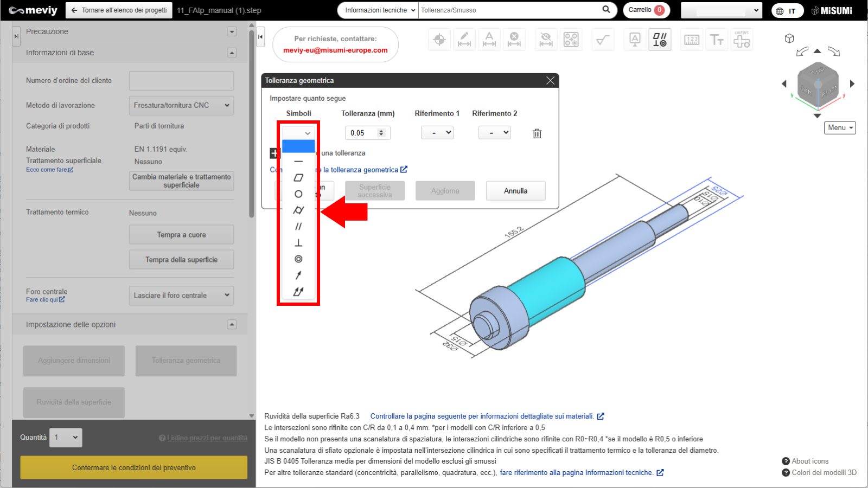Adjust the Tolleranza value stepper arrows
Screen dimensions: 868x488
(381, 133)
